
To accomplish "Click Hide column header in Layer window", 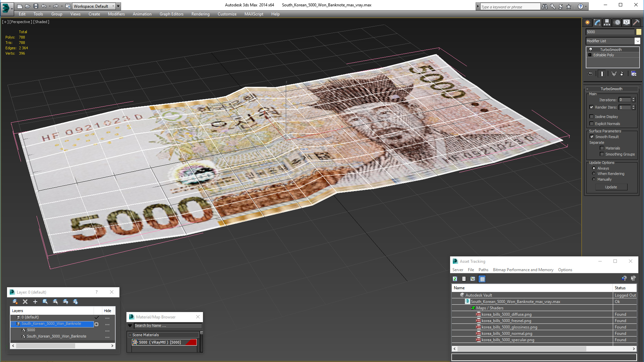I will (107, 311).
